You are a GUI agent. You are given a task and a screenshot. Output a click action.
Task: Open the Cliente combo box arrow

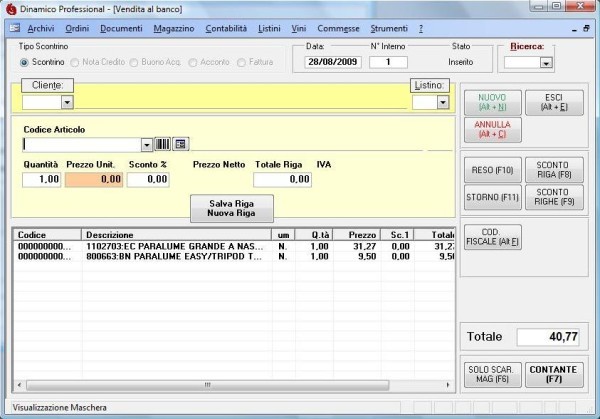pyautogui.click(x=67, y=102)
